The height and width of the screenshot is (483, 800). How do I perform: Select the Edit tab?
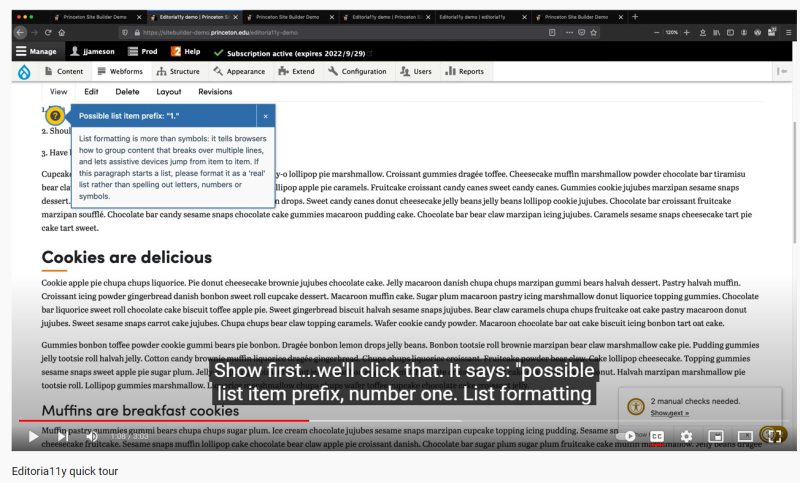tap(91, 92)
